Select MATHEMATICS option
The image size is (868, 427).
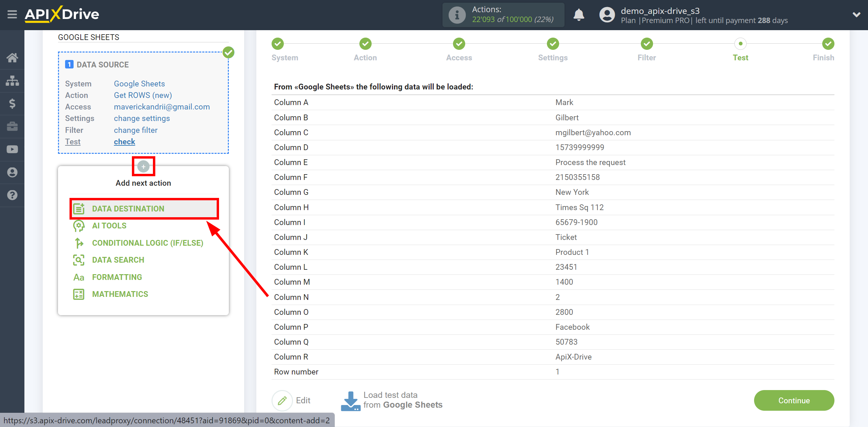click(120, 294)
